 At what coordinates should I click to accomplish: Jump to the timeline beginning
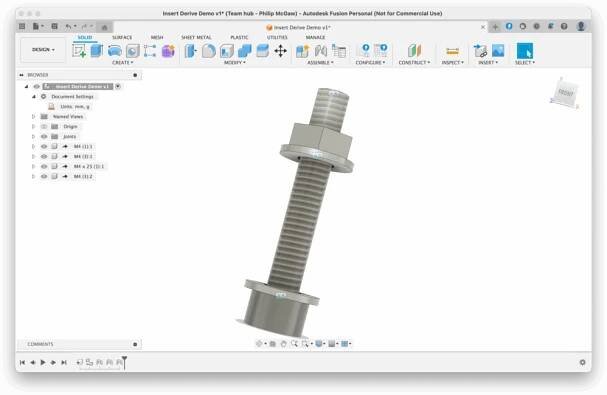[22, 362]
